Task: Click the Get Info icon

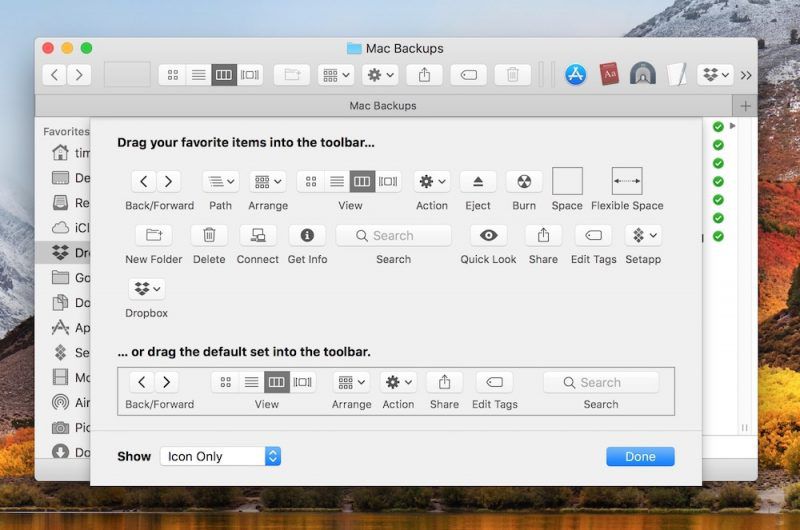Action: 307,235
